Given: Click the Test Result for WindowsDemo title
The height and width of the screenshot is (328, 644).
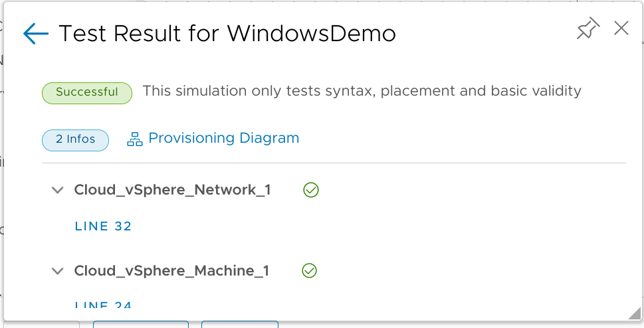Looking at the screenshot, I should [227, 34].
